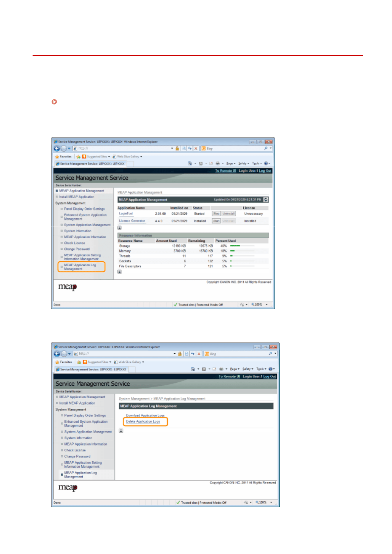Image resolution: width=392 pixels, height=554 pixels.
Task: Click the Start button for License Generator
Action: coord(216,221)
